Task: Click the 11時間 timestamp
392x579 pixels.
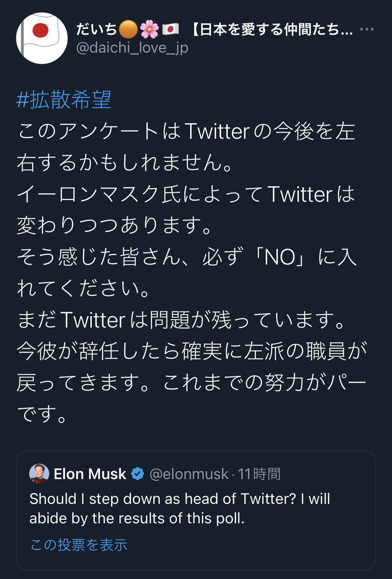Action: pyautogui.click(x=259, y=474)
